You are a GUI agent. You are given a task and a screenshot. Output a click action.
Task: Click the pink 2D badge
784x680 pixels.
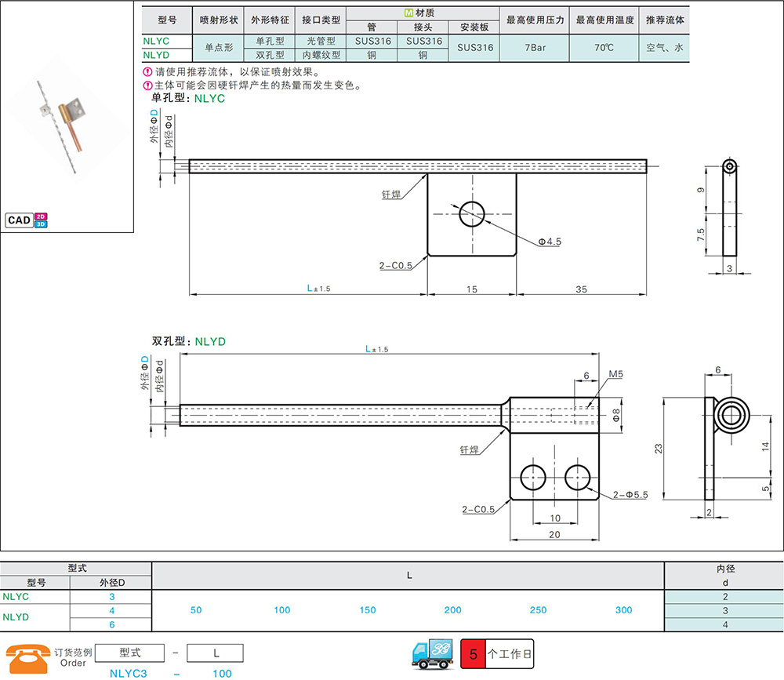[41, 216]
